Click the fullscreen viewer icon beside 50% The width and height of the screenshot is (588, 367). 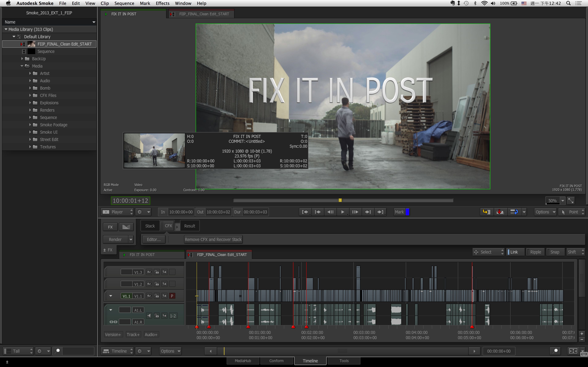(x=571, y=200)
